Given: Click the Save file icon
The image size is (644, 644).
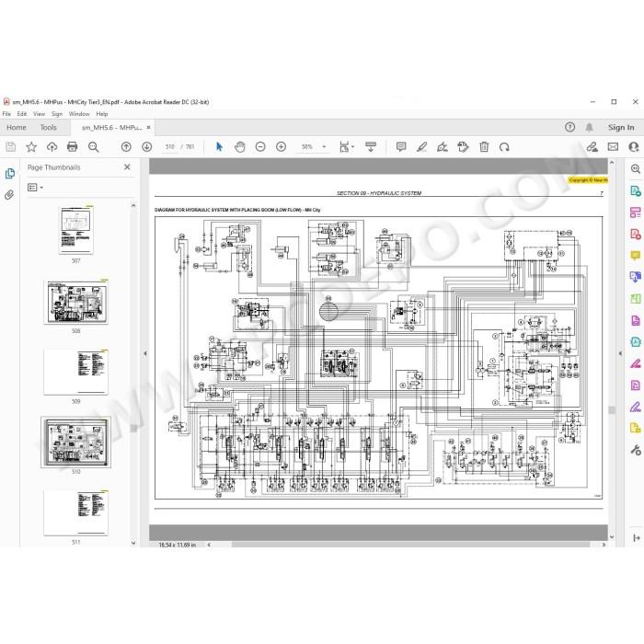Looking at the screenshot, I should click(11, 147).
